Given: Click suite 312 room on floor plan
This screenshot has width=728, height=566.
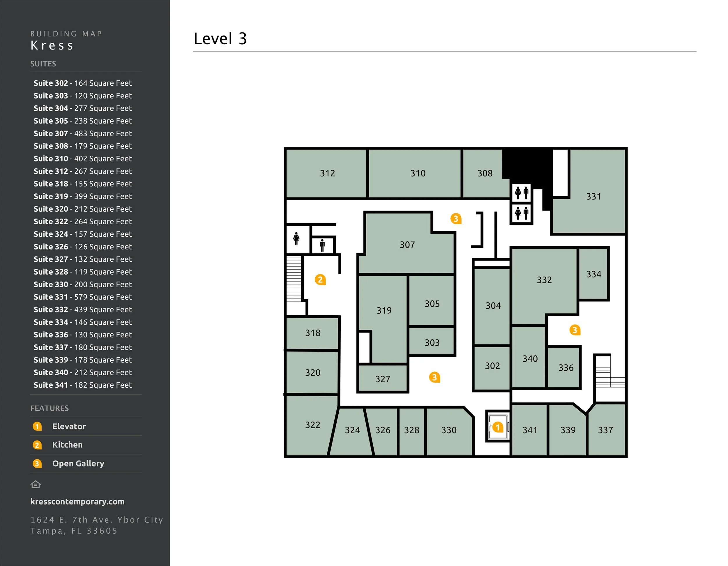Looking at the screenshot, I should pyautogui.click(x=327, y=173).
